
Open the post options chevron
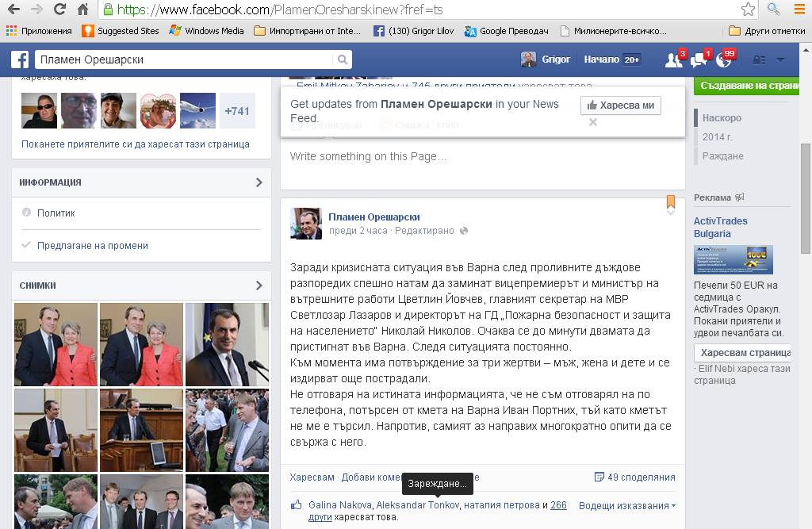(x=671, y=213)
